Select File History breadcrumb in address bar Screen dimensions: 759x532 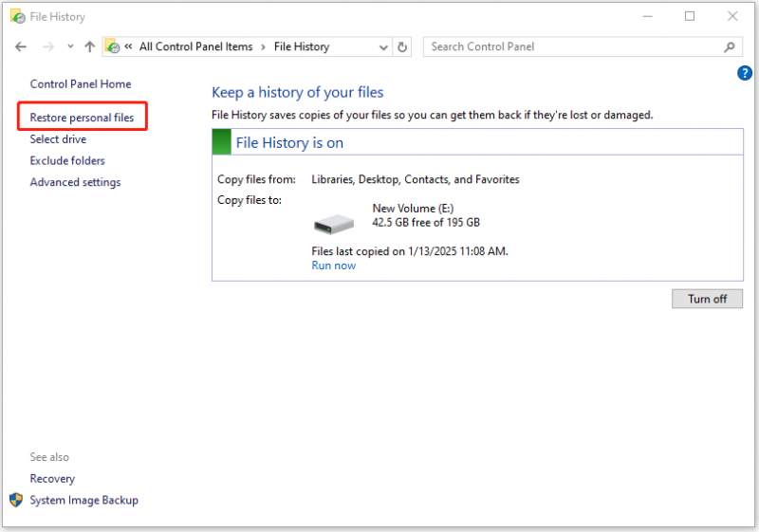coord(302,46)
